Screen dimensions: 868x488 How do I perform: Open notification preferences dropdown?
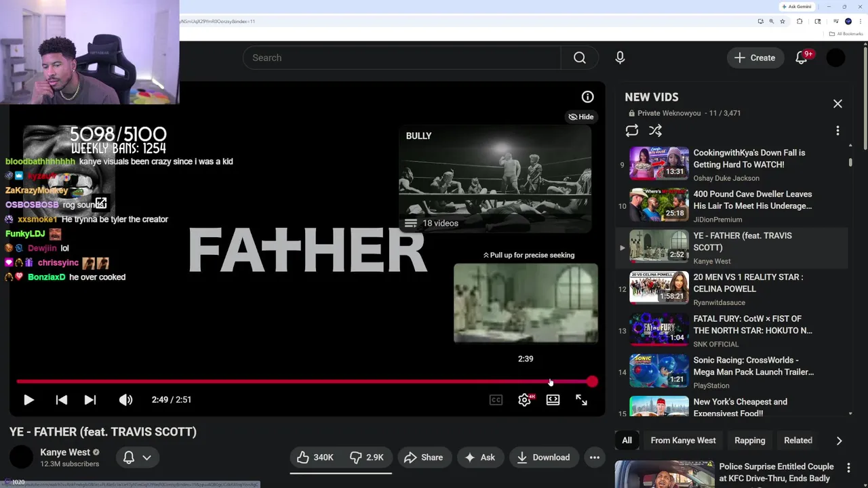pyautogui.click(x=138, y=457)
